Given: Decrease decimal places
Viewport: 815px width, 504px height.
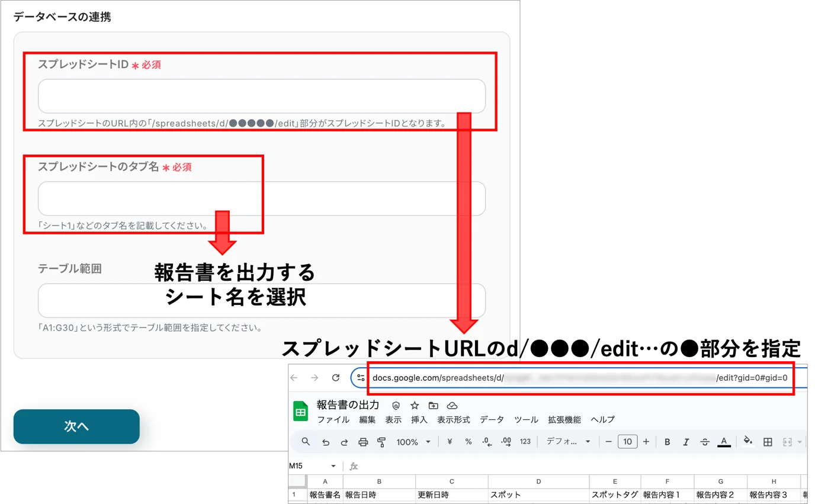Looking at the screenshot, I should point(487,442).
